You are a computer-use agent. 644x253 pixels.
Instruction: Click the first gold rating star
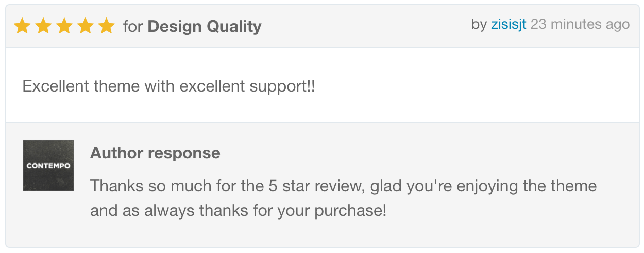22,26
